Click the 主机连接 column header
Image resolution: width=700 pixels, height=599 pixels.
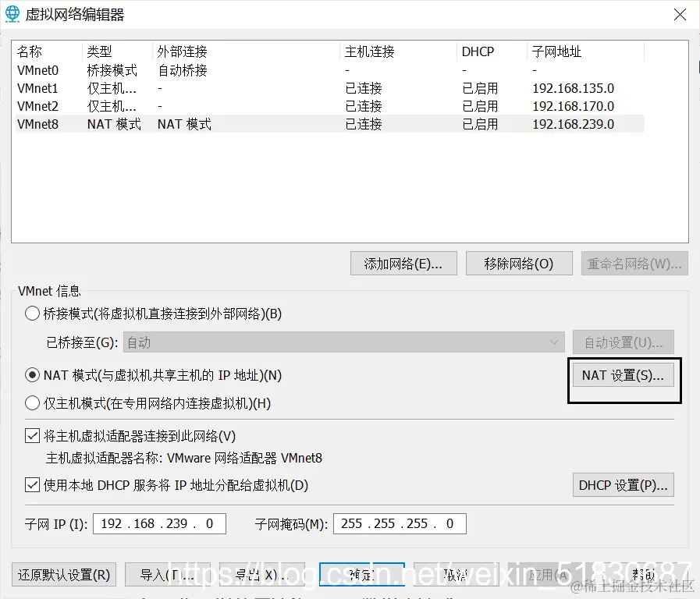tap(398, 51)
